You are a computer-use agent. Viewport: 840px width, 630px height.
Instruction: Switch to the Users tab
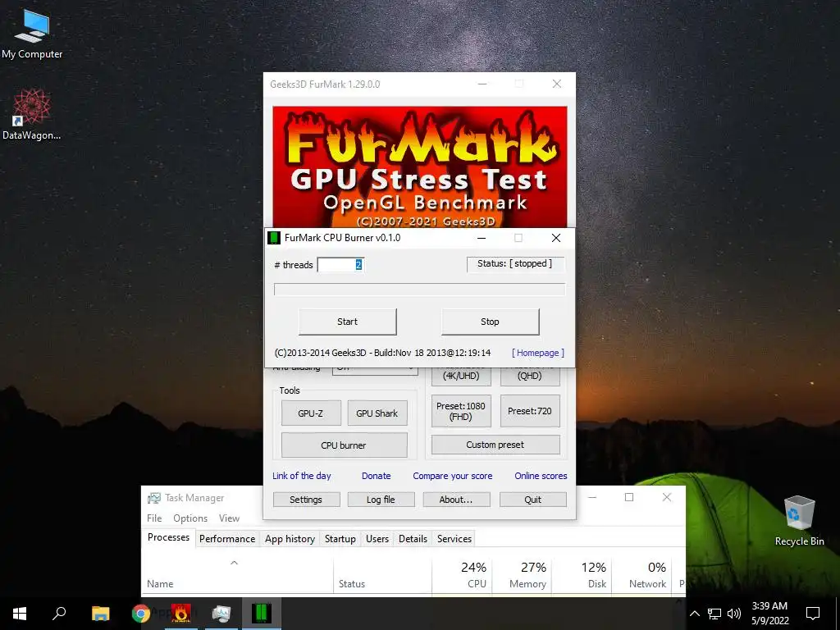(377, 539)
